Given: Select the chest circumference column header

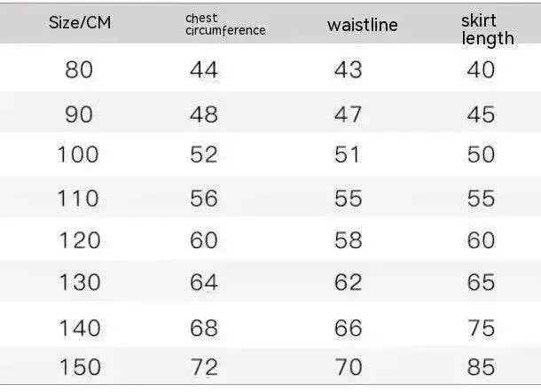Looking at the screenshot, I should pos(225,24).
